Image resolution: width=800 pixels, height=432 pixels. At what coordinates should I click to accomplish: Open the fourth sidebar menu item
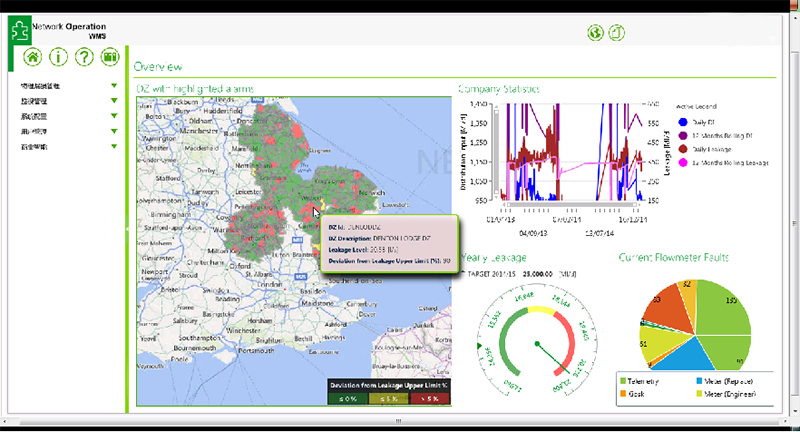click(114, 131)
